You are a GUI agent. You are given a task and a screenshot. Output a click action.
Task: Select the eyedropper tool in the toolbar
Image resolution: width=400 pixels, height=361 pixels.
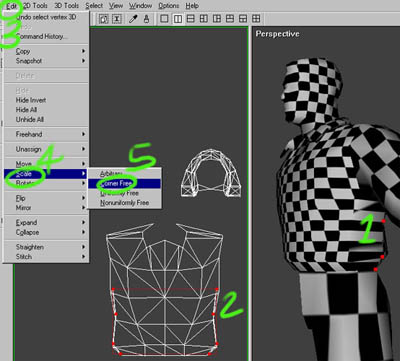(133, 19)
